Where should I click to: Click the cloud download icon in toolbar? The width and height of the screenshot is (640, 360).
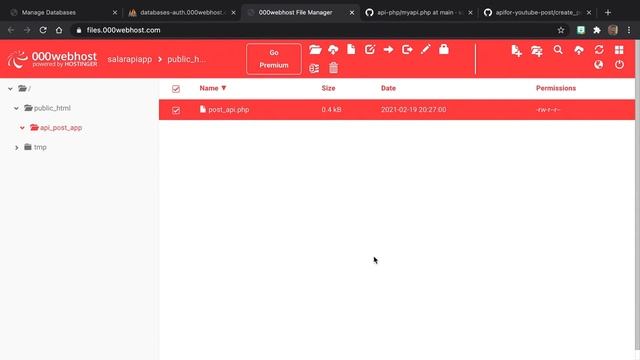point(333,49)
